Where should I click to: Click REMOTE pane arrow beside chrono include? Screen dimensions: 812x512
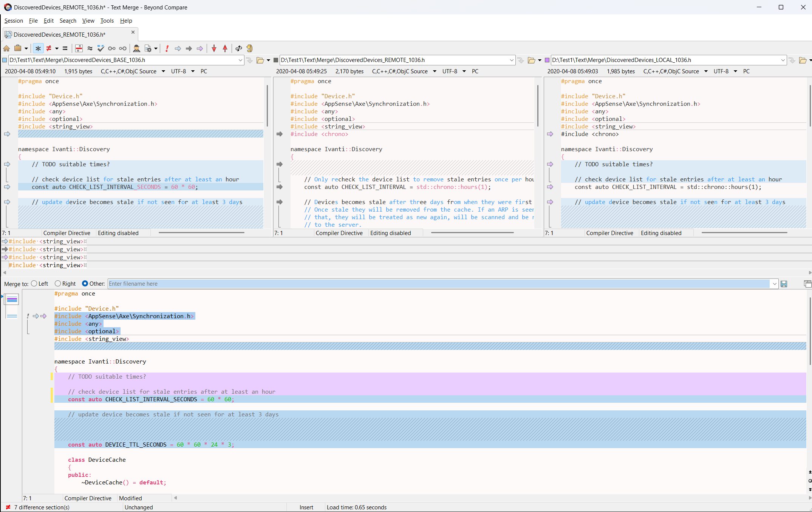[x=280, y=134]
